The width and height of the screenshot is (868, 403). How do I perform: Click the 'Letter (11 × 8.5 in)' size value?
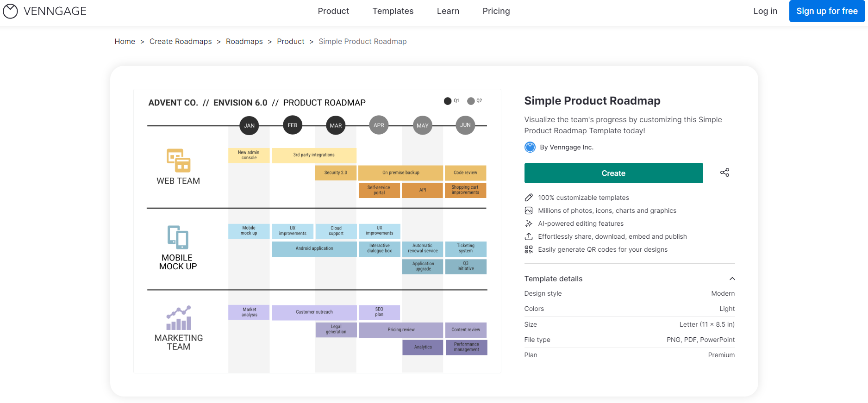(x=707, y=324)
